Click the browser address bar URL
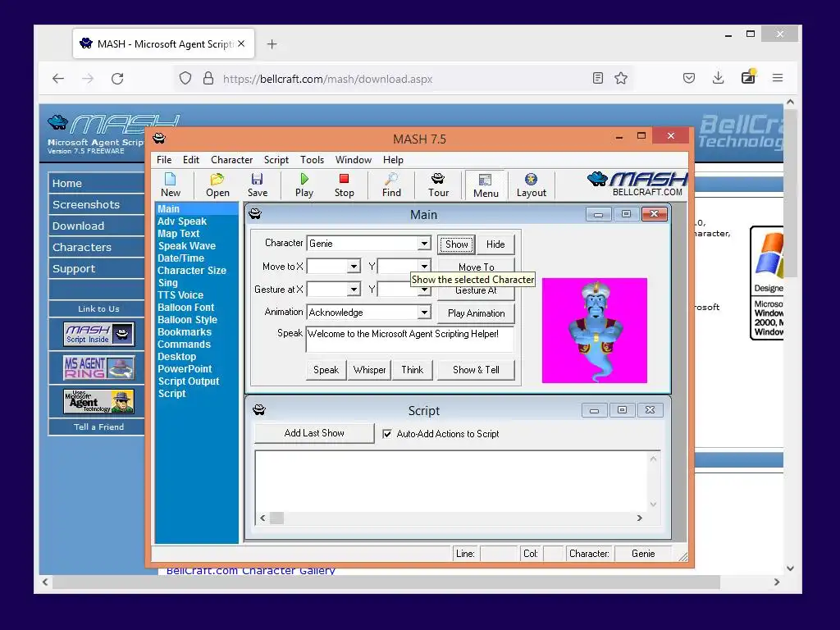 327,79
